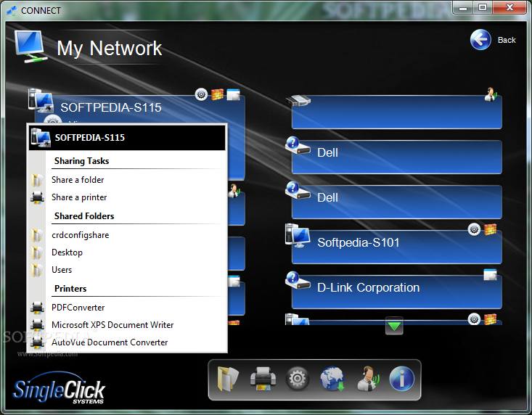Minimize the CONNECT window
Viewport: 532px width, 415px height.
463,7
